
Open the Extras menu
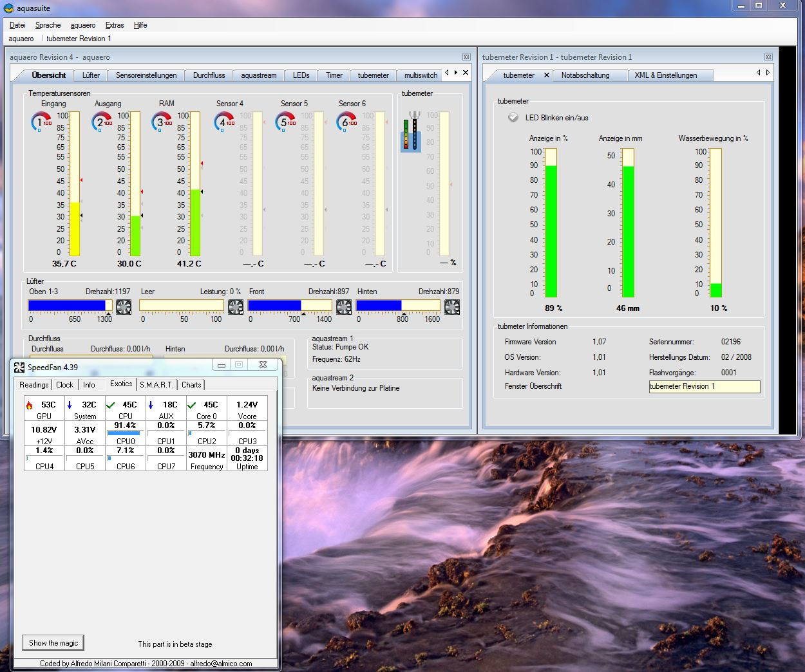(115, 25)
